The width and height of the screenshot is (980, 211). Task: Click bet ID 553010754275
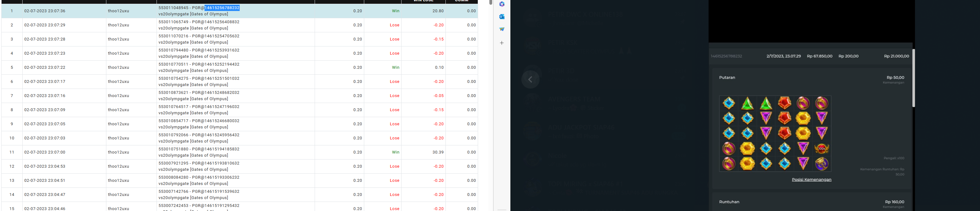pyautogui.click(x=173, y=78)
